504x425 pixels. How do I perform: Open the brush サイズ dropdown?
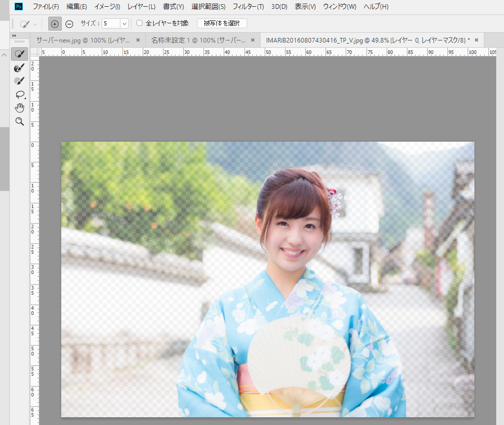pos(125,23)
